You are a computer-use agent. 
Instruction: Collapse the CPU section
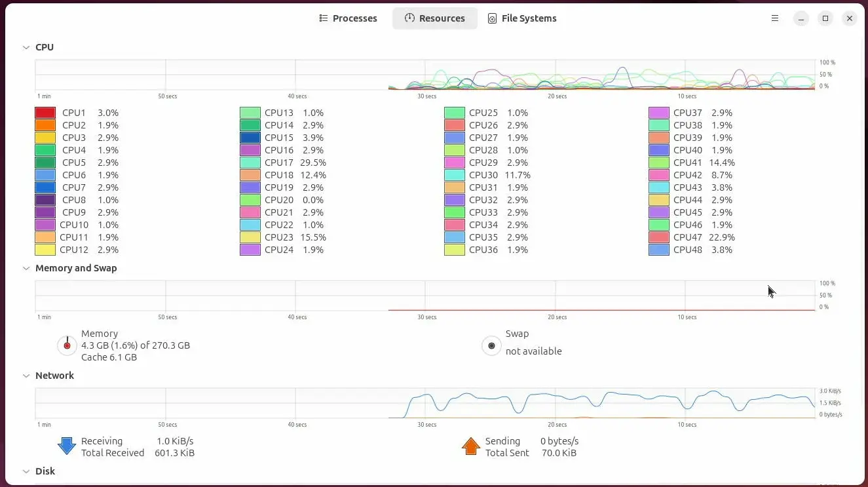click(x=26, y=47)
